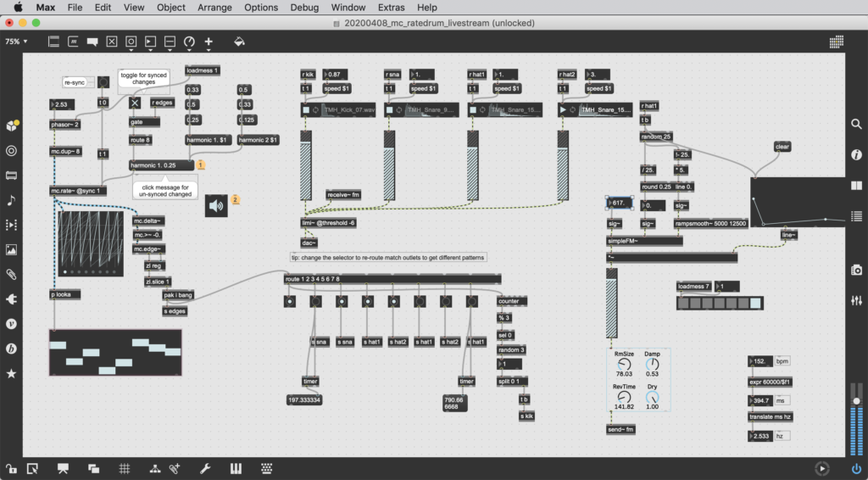Toggle play triangle on rightmost TMH_Snare_15 player
Viewport: 868px width, 480px height.
point(563,109)
